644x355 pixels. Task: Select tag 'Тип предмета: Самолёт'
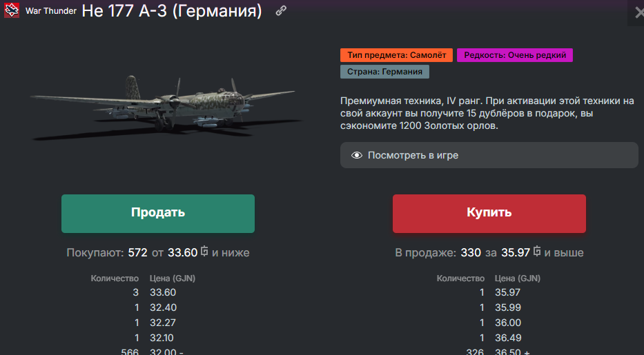[396, 55]
